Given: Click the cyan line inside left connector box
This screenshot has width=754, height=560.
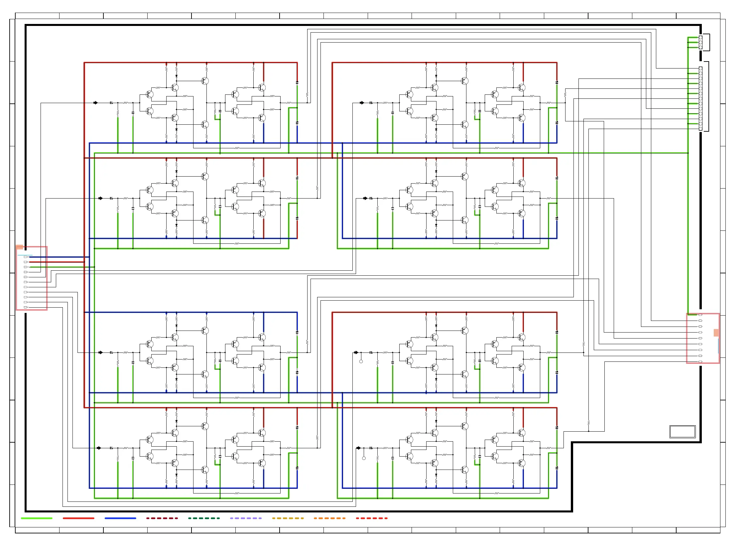Looking at the screenshot, I should pyautogui.click(x=25, y=255).
